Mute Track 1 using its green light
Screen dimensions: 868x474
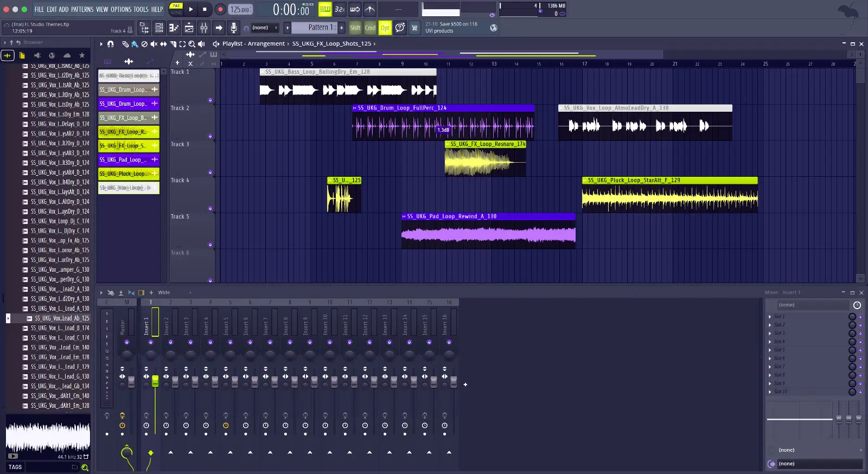210,100
